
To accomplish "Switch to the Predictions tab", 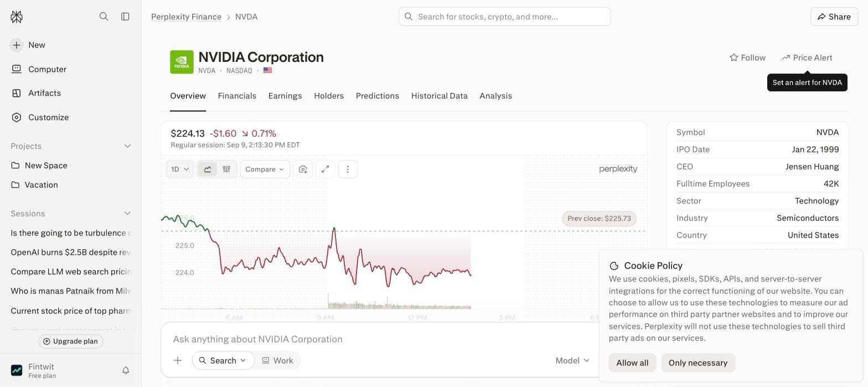I will 378,96.
